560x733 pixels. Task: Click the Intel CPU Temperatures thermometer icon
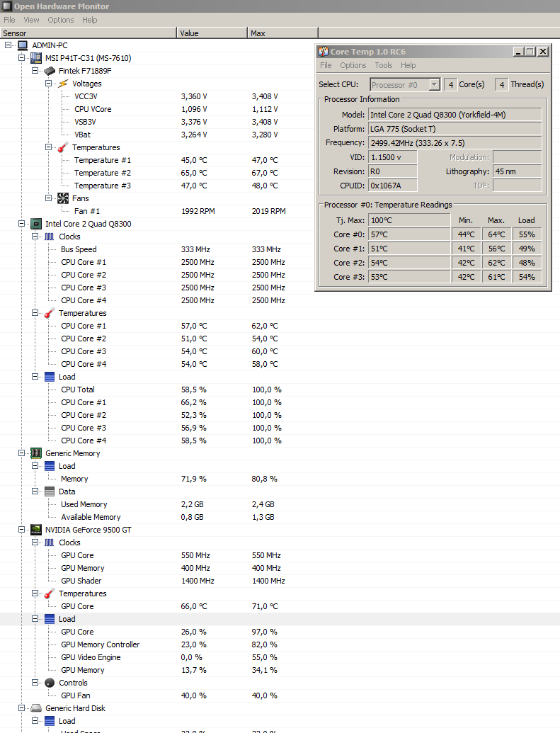coord(50,313)
